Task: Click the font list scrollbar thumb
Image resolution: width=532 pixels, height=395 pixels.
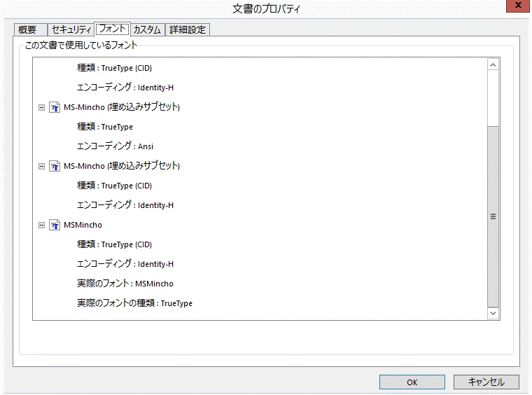Action: [x=493, y=216]
